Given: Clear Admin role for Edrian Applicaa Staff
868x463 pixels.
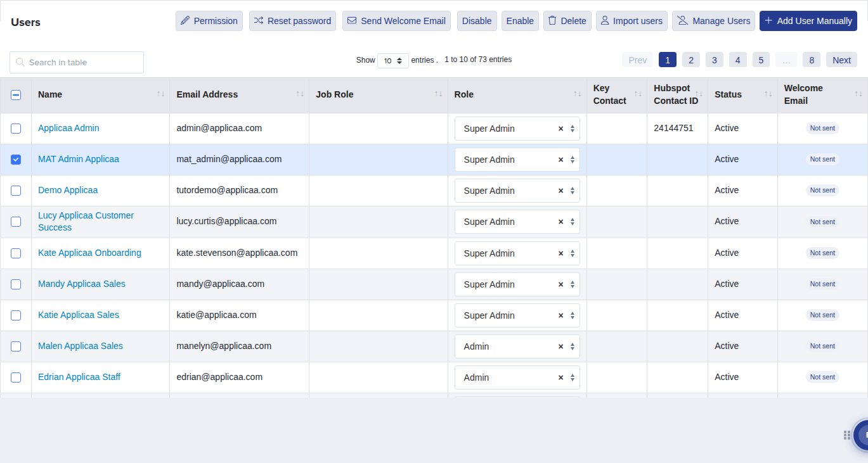Looking at the screenshot, I should (x=560, y=377).
